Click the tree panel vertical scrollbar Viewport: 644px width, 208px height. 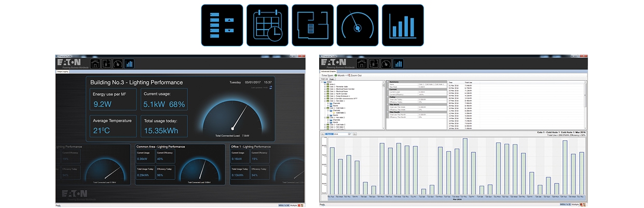(x=383, y=106)
